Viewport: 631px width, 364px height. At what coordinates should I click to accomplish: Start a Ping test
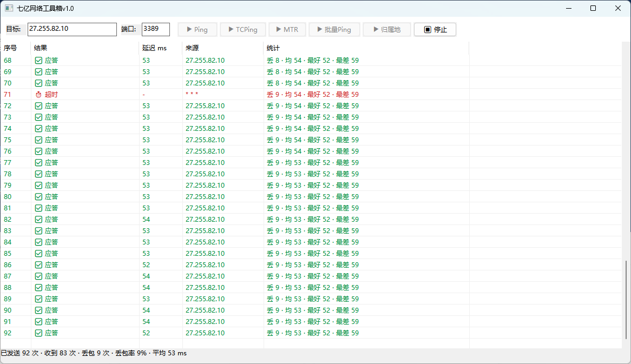197,29
